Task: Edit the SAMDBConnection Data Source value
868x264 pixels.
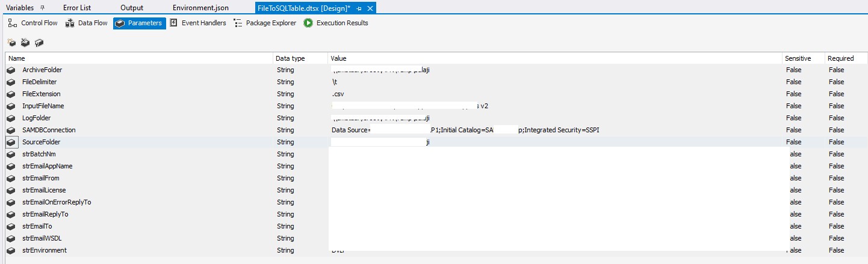Action: 465,130
